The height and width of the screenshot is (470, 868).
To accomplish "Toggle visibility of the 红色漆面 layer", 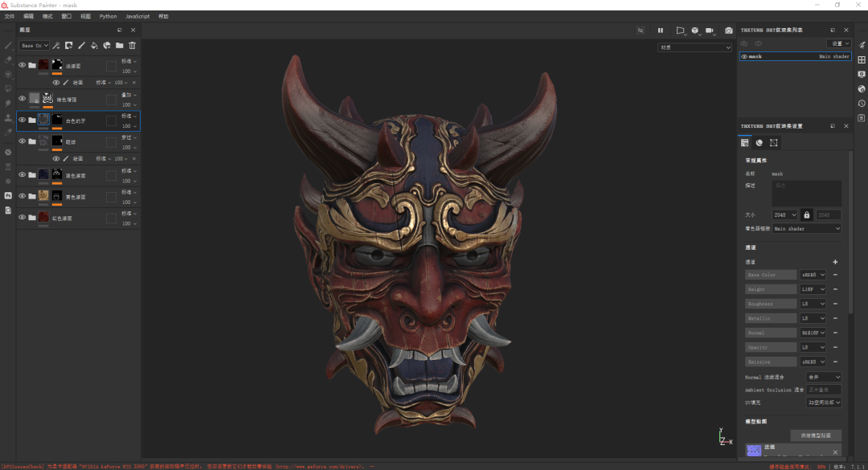I will pyautogui.click(x=23, y=217).
